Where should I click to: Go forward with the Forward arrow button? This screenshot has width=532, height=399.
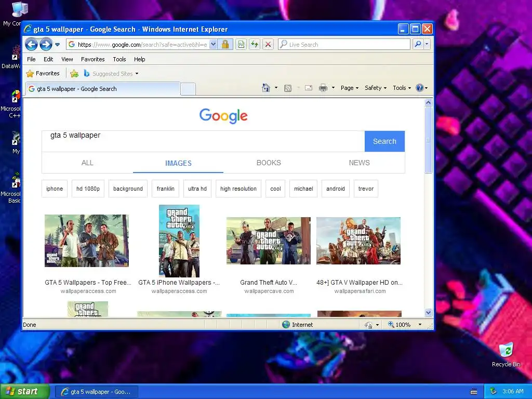pos(46,45)
